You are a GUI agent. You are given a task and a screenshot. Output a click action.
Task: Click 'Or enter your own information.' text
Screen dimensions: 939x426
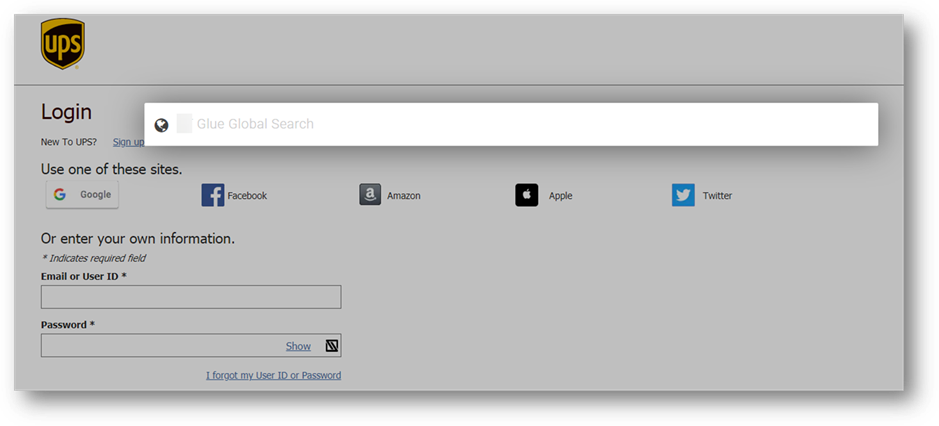pyautogui.click(x=138, y=239)
